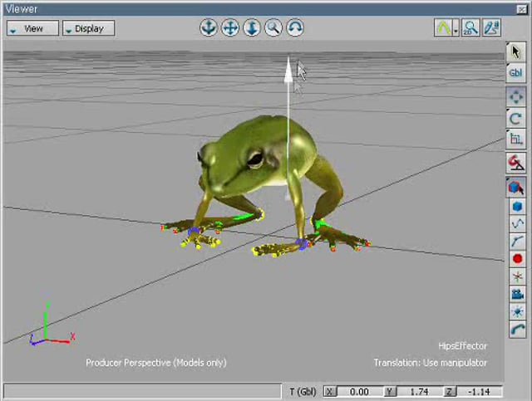Open the Display dropdown menu
The height and width of the screenshot is (401, 532).
pyautogui.click(x=89, y=28)
